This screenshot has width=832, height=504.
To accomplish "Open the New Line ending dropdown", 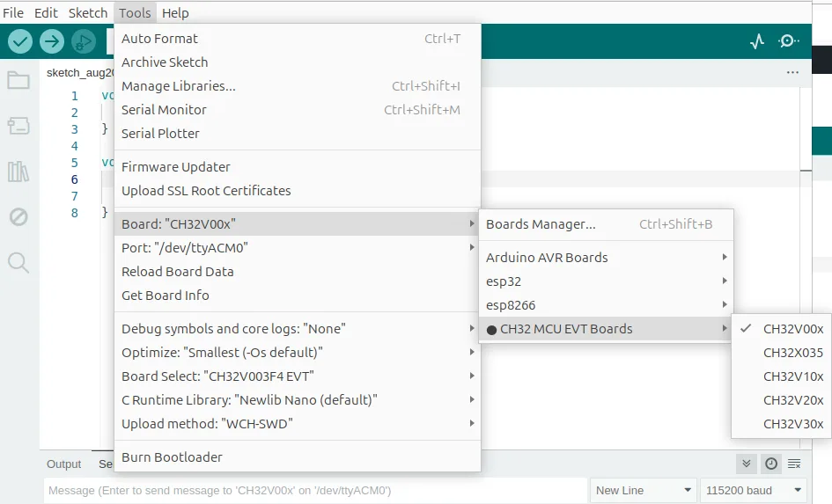I will pos(643,491).
